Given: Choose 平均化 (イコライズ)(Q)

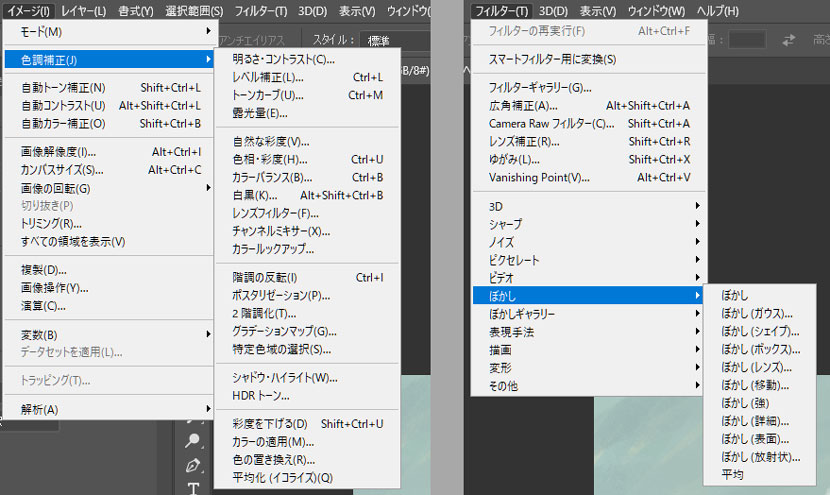Looking at the screenshot, I should point(307,478).
